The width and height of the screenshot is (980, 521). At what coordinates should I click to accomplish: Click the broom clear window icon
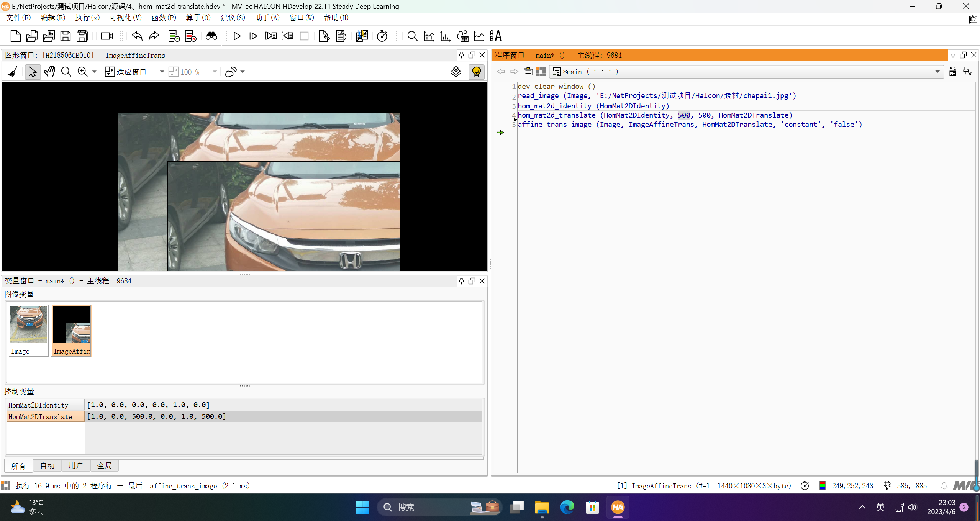13,72
